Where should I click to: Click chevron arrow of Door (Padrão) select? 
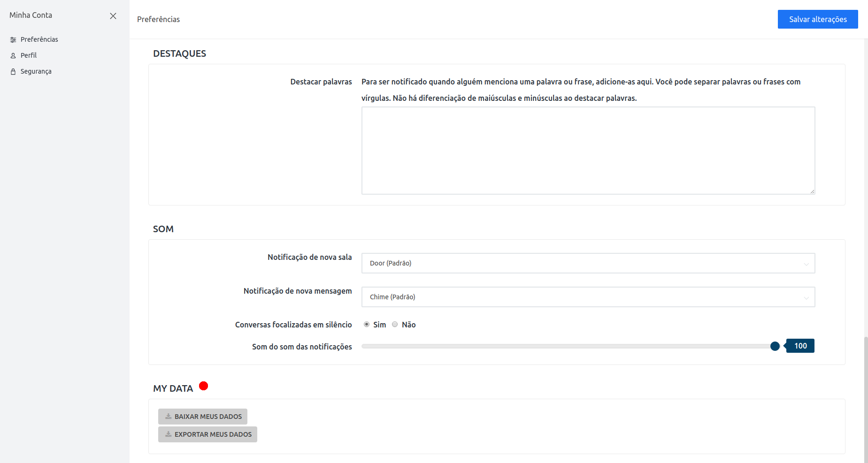[x=806, y=264]
